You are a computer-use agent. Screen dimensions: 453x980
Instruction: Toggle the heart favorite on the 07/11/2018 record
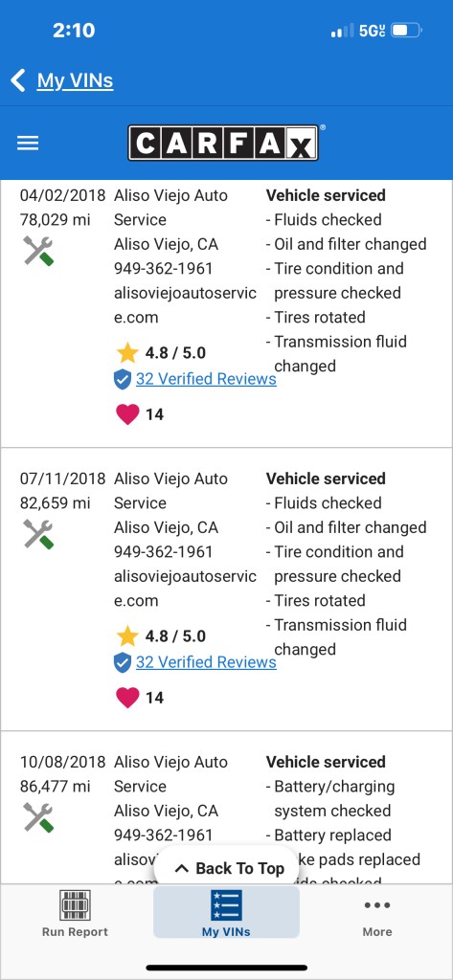(x=127, y=698)
